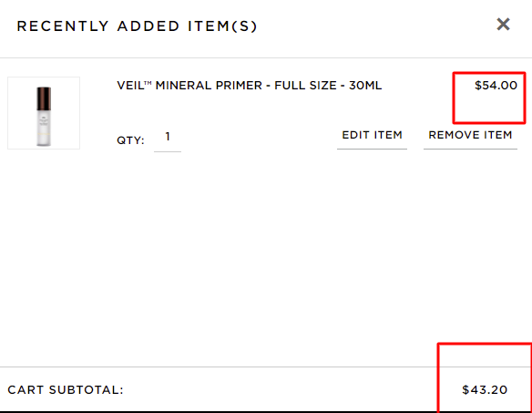
Task: Click the primer bottle image
Action: coord(44,117)
